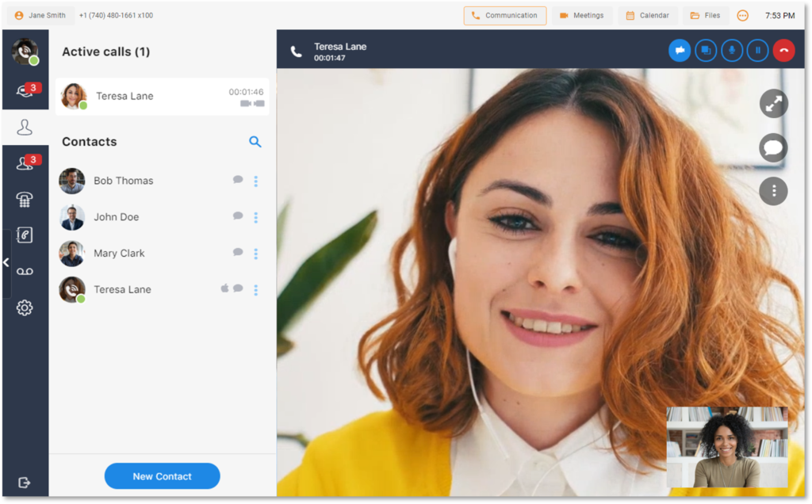Expand the video call to fullscreen
The height and width of the screenshot is (504, 812).
[x=773, y=104]
